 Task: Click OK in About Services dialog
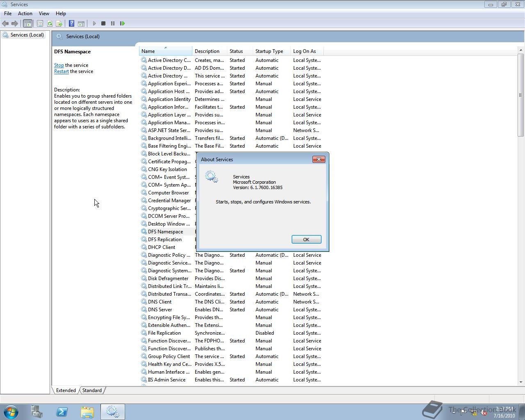(306, 240)
